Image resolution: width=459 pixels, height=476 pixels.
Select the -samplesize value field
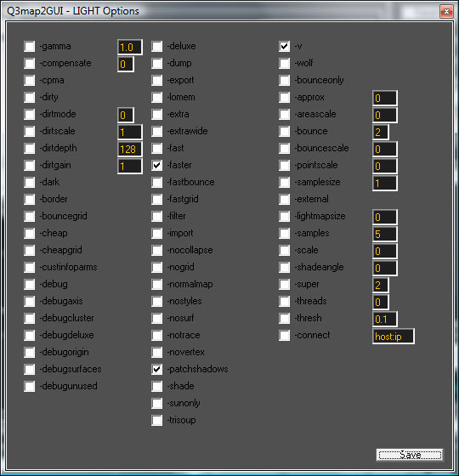tap(385, 184)
